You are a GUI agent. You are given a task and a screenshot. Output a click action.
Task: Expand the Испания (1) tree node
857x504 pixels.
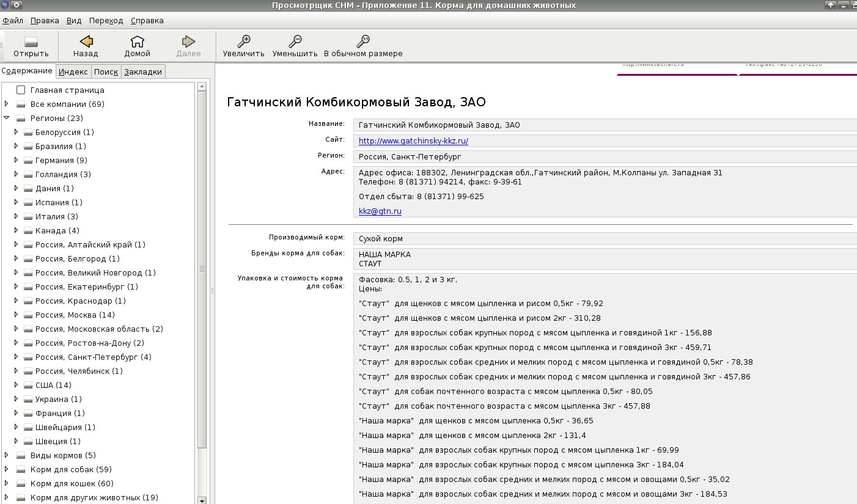pos(17,202)
